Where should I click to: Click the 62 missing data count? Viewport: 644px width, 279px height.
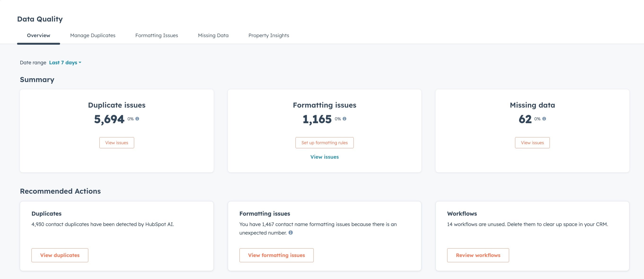[525, 119]
